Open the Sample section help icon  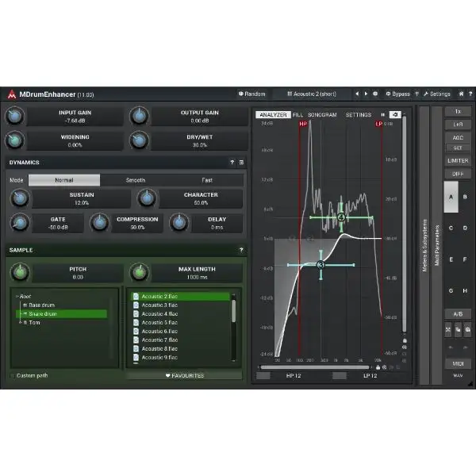click(241, 250)
